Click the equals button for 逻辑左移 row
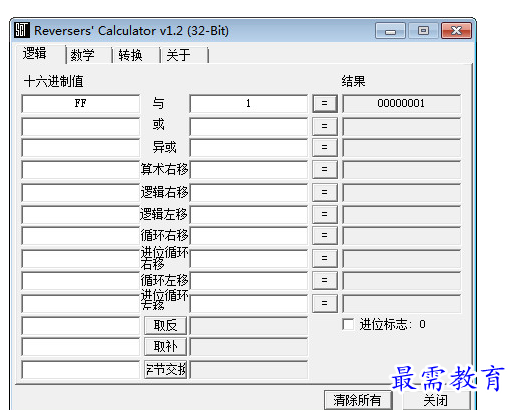Screen dimensions: 513x410 (x=325, y=214)
